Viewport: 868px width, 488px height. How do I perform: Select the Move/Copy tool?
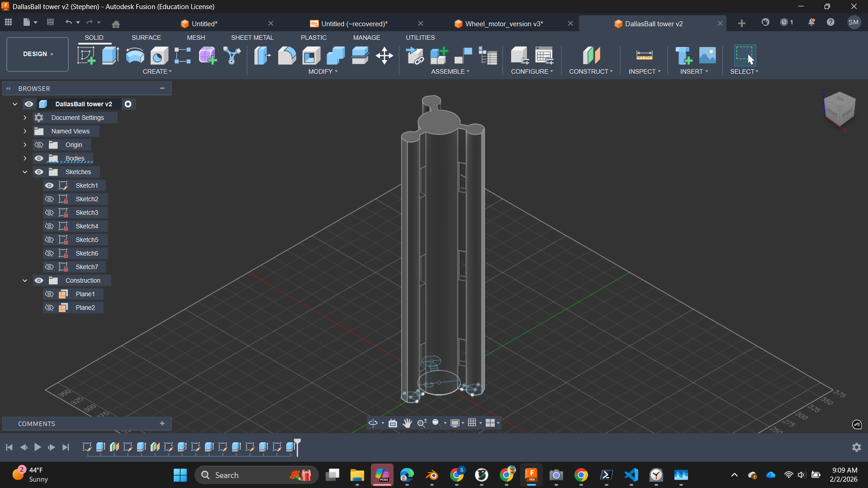[384, 56]
